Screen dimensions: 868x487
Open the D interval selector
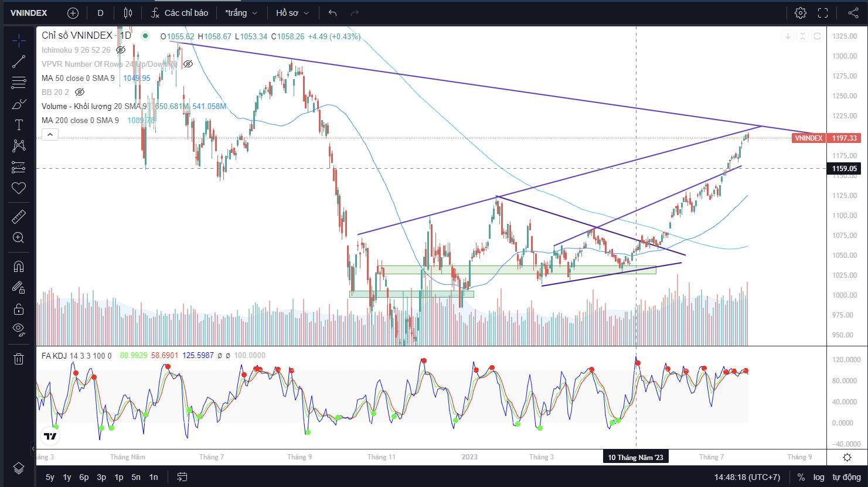pos(101,13)
